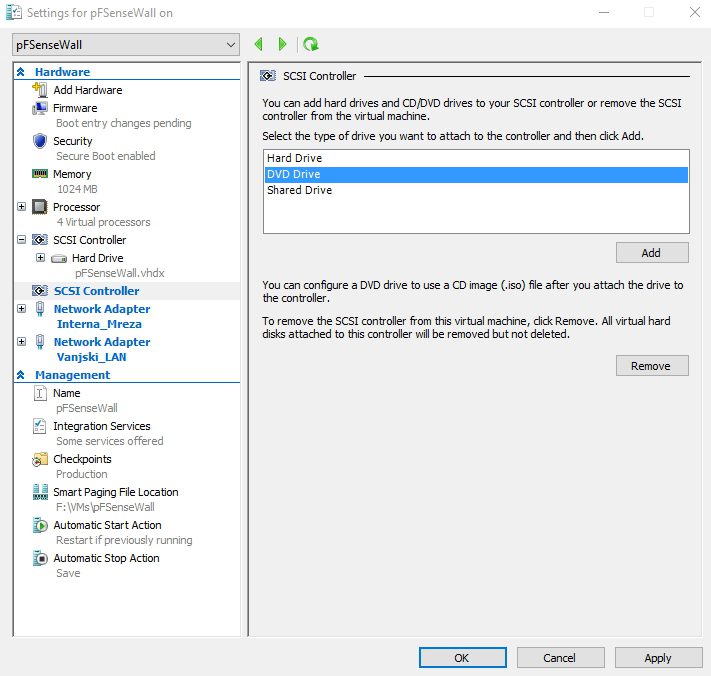Click the green forward navigation arrow

(x=283, y=44)
